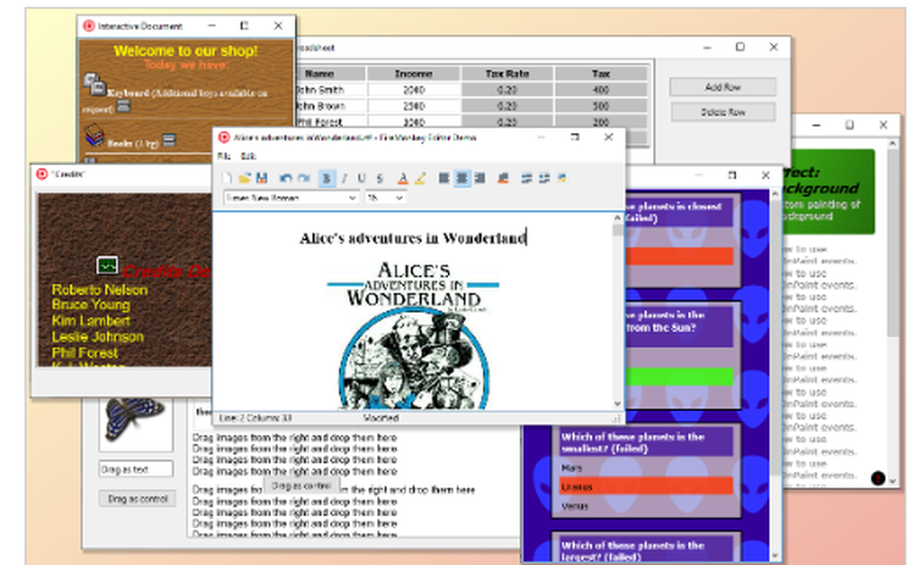The width and height of the screenshot is (924, 565).
Task: Maximize the Interactive Document window
Action: (x=244, y=25)
